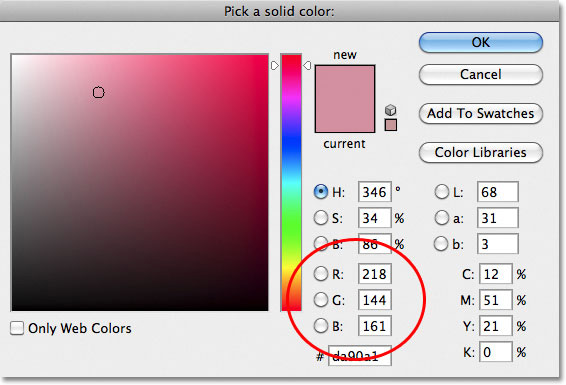Click the right hue slider arrow
The height and width of the screenshot is (385, 566).
click(x=307, y=65)
